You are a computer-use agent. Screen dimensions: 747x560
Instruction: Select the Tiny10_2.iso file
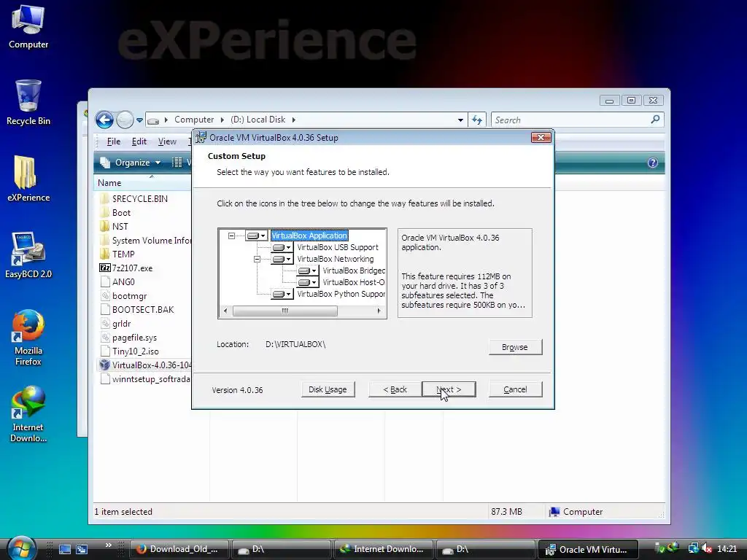pos(135,351)
